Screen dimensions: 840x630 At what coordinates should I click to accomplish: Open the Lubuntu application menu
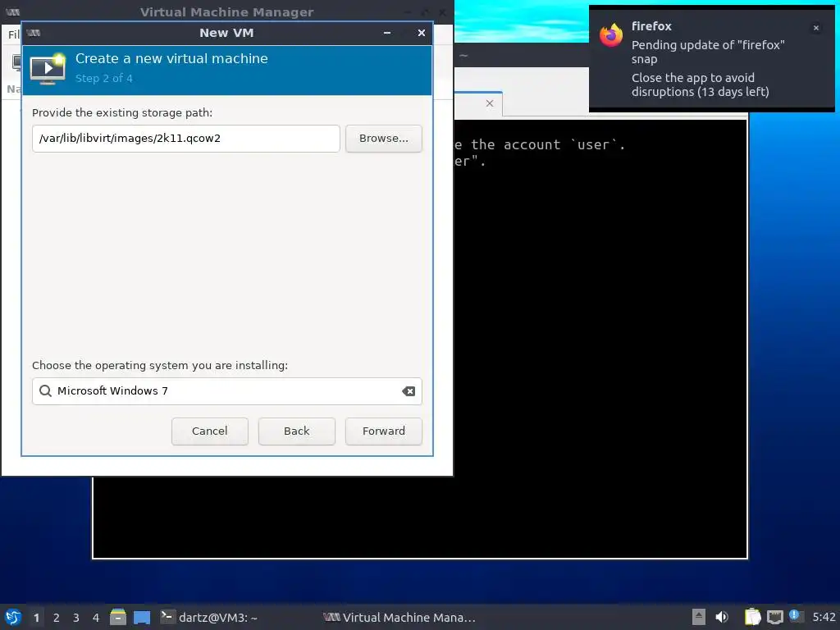pyautogui.click(x=13, y=617)
